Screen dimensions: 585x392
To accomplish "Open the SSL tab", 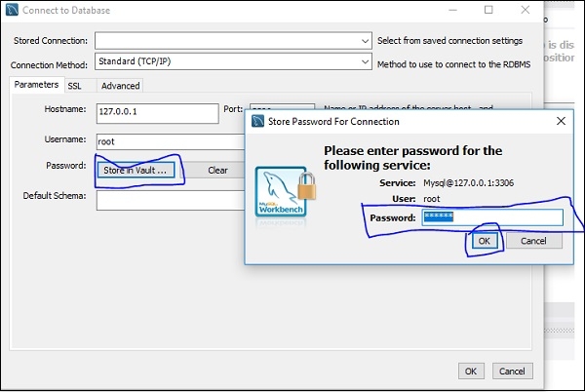I will click(x=74, y=86).
